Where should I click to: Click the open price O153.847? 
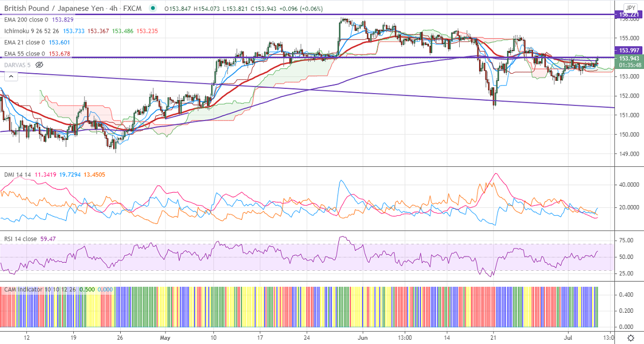[x=177, y=9]
